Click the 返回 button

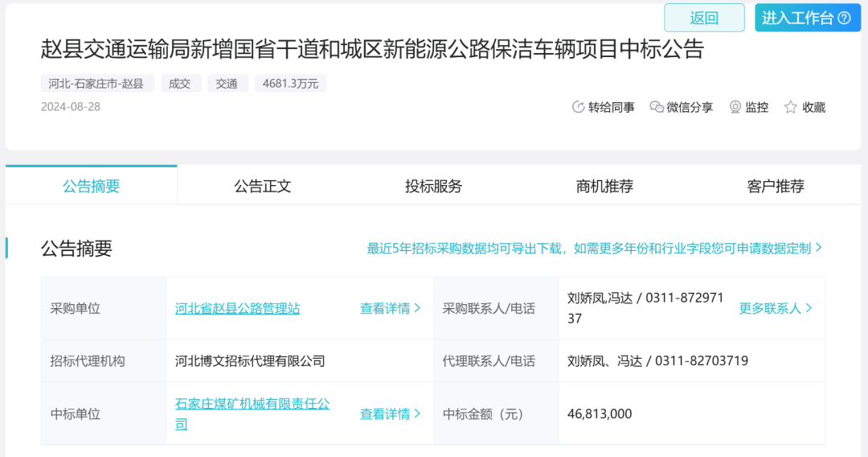[x=704, y=18]
